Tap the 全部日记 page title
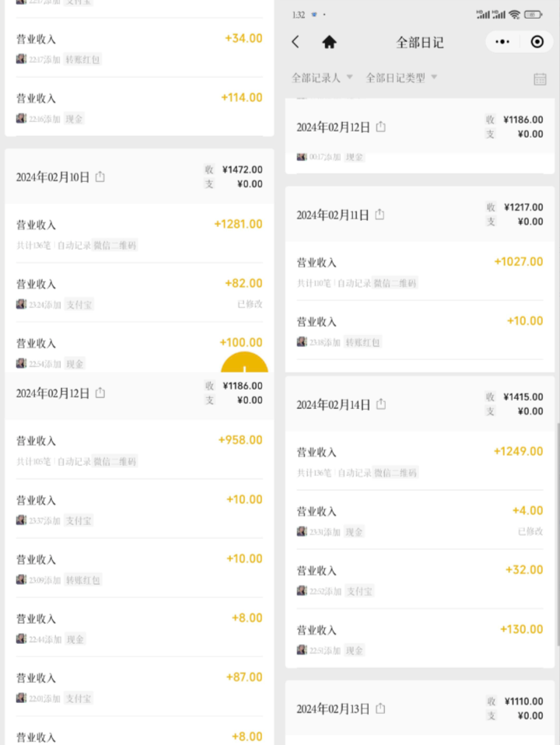Image resolution: width=560 pixels, height=745 pixels. [420, 42]
